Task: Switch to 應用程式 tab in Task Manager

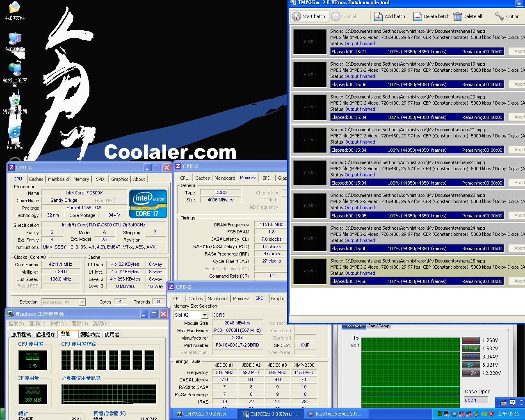Action: 21,334
